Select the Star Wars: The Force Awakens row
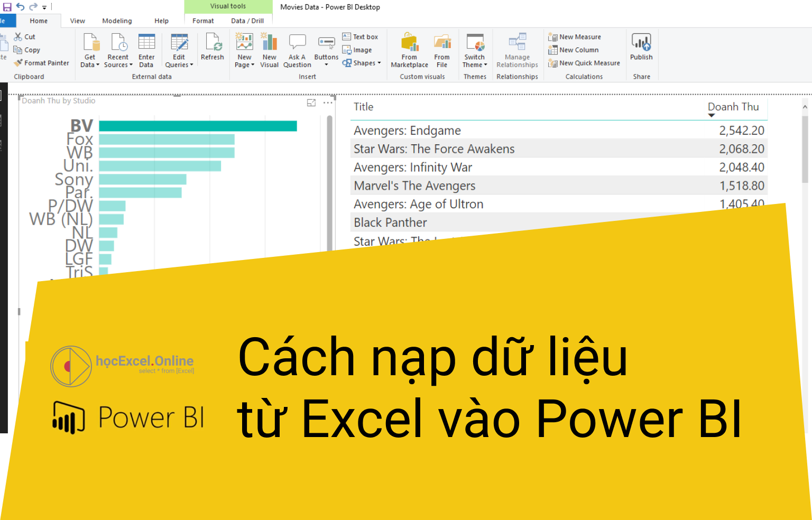 [559, 148]
